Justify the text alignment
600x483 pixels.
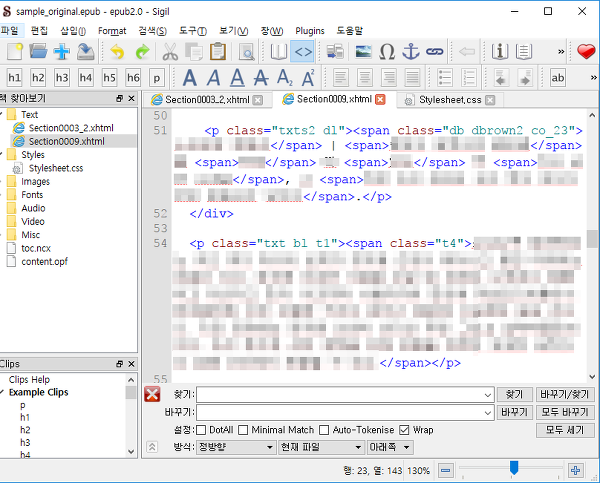point(412,78)
